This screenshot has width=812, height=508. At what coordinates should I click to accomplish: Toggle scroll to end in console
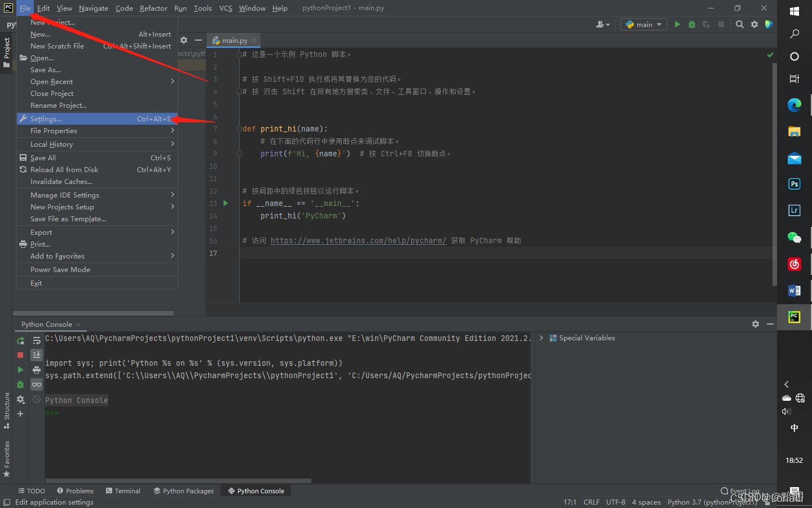click(x=37, y=354)
